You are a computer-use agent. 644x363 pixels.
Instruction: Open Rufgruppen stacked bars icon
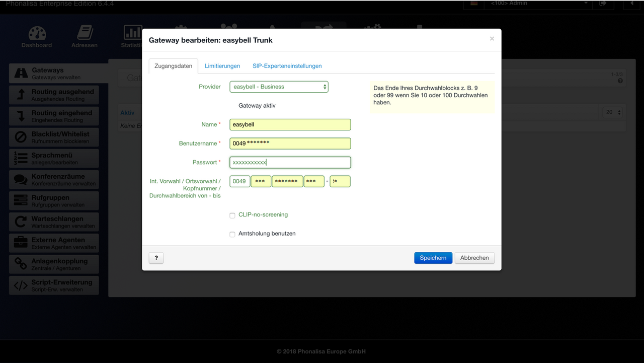(21, 200)
